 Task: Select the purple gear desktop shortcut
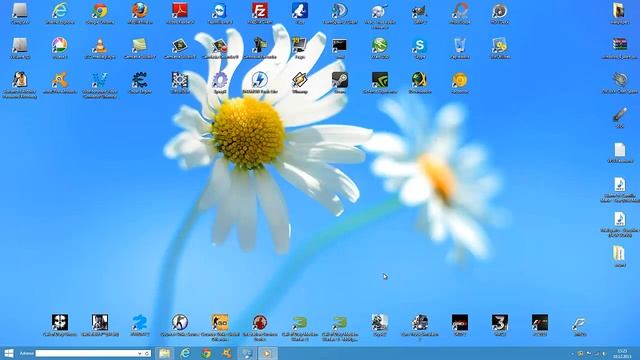click(220, 80)
